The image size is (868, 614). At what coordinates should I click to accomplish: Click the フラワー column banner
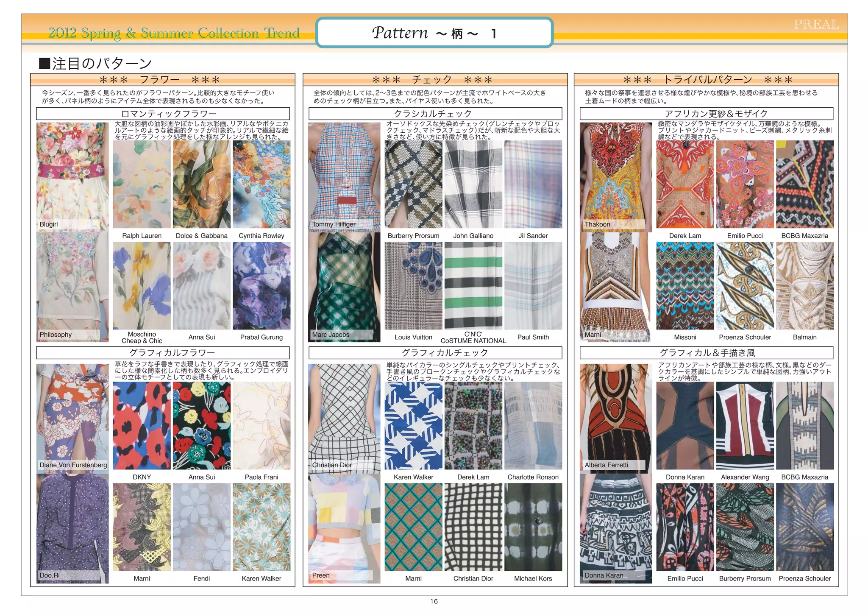pos(163,80)
